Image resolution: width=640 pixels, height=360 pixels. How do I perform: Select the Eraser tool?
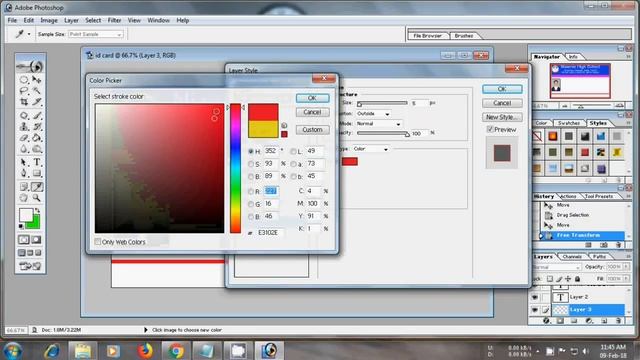click(24, 138)
